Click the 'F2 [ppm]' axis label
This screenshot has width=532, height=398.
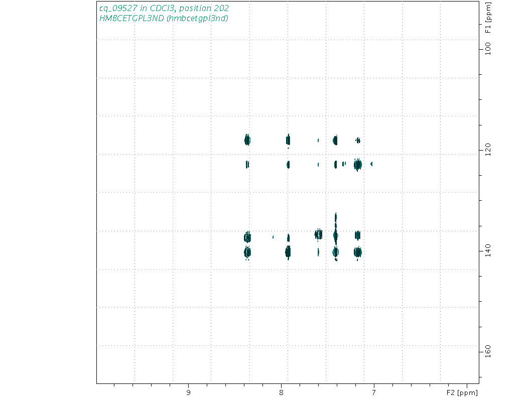pyautogui.click(x=462, y=392)
